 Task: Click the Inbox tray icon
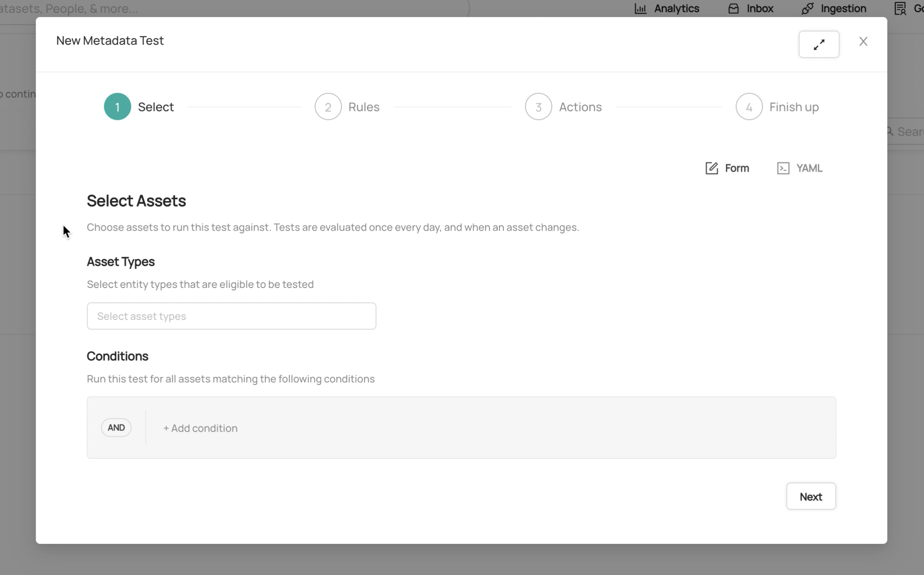(x=733, y=9)
